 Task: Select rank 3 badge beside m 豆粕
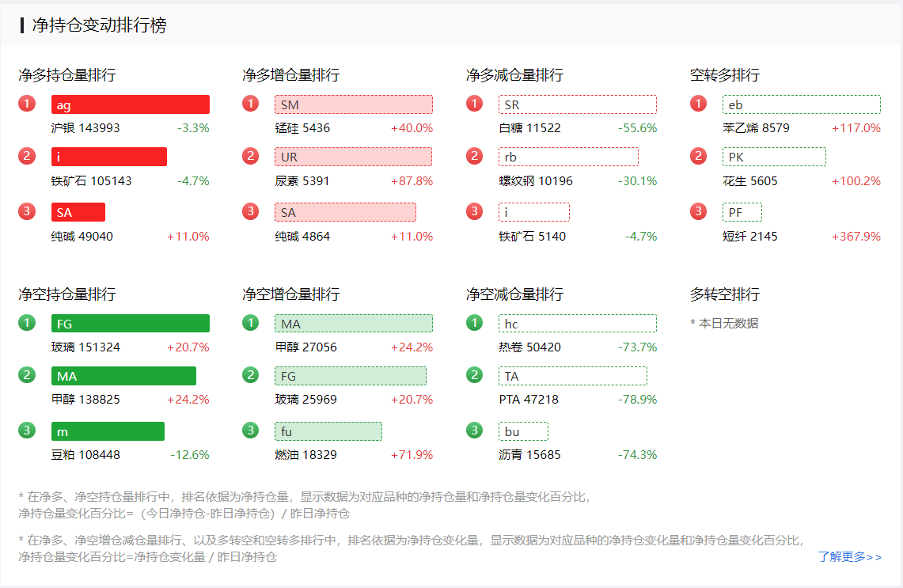pyautogui.click(x=28, y=431)
